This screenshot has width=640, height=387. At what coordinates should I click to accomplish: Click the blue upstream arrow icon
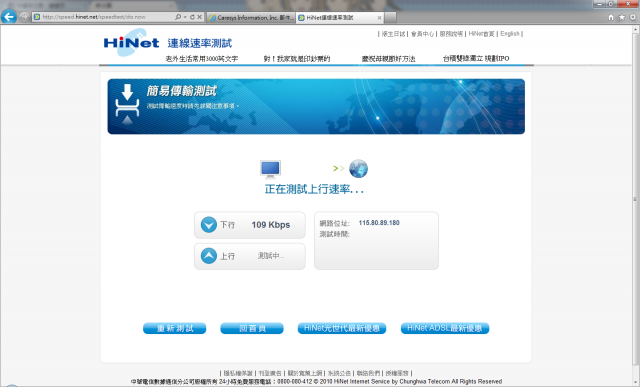[209, 256]
